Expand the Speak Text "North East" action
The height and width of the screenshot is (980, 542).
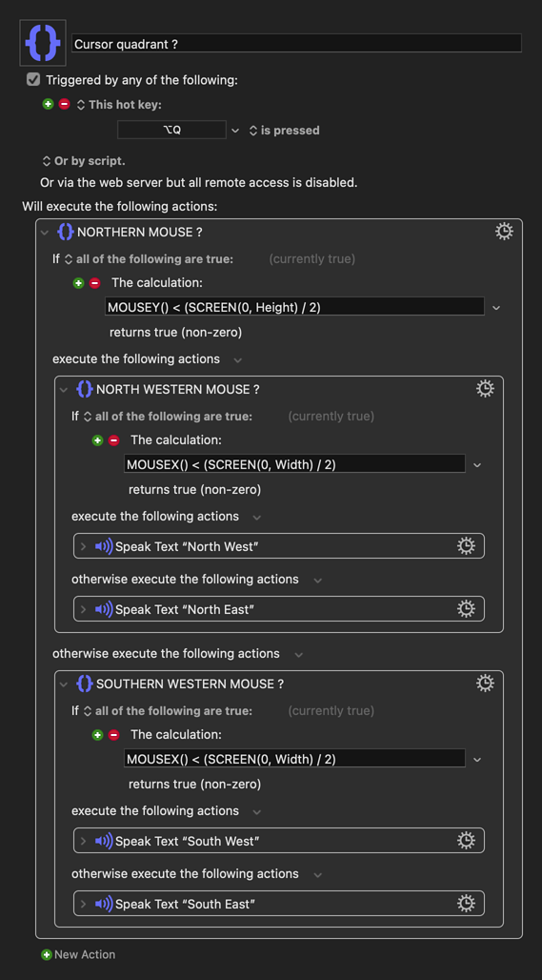click(84, 609)
